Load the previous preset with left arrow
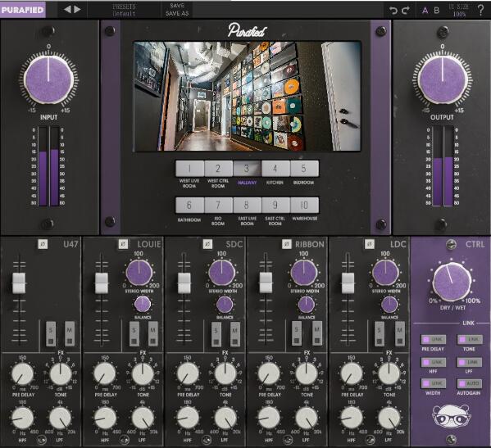The width and height of the screenshot is (491, 448). pyautogui.click(x=67, y=9)
